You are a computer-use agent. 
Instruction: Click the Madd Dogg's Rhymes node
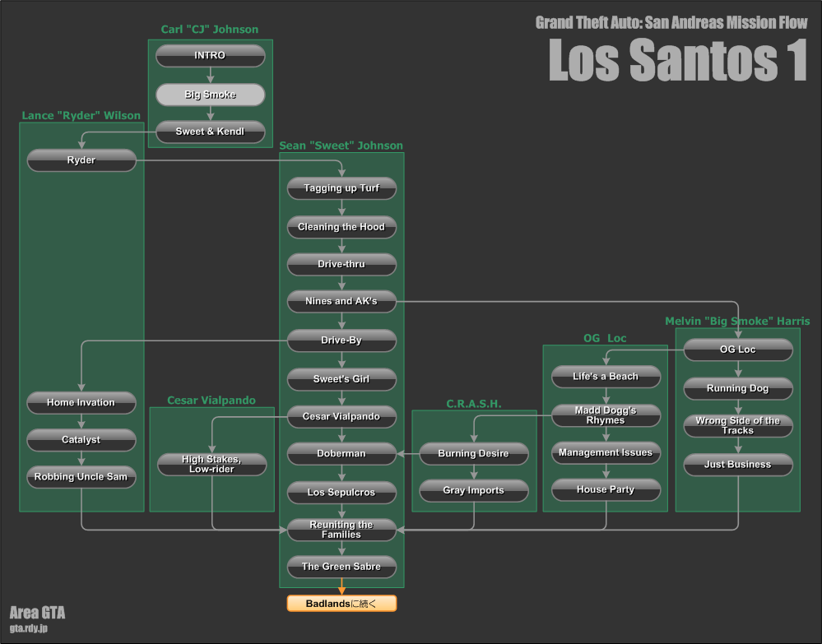click(606, 415)
